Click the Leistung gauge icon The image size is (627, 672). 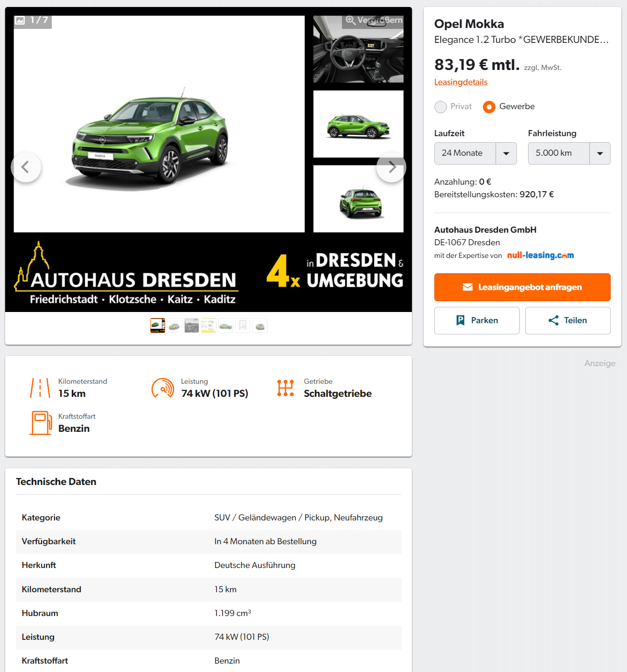[163, 388]
